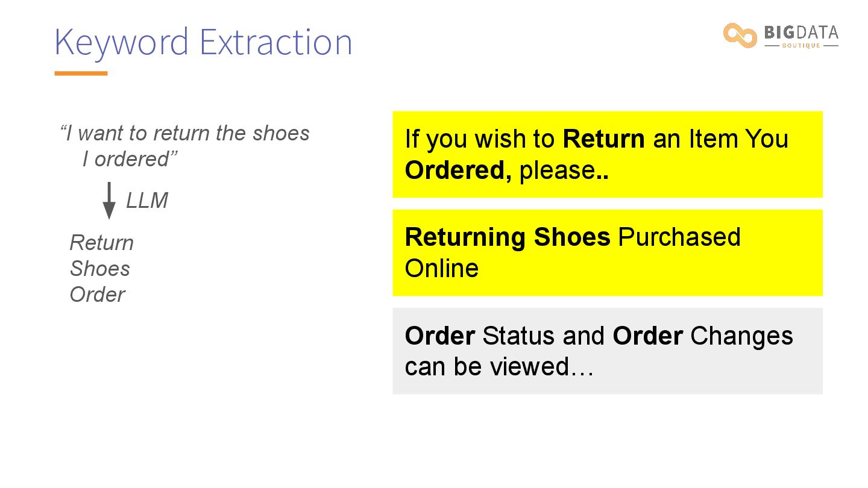The height and width of the screenshot is (488, 868).
Task: Click the quoted query "I want to return the shoes"
Action: [185, 133]
